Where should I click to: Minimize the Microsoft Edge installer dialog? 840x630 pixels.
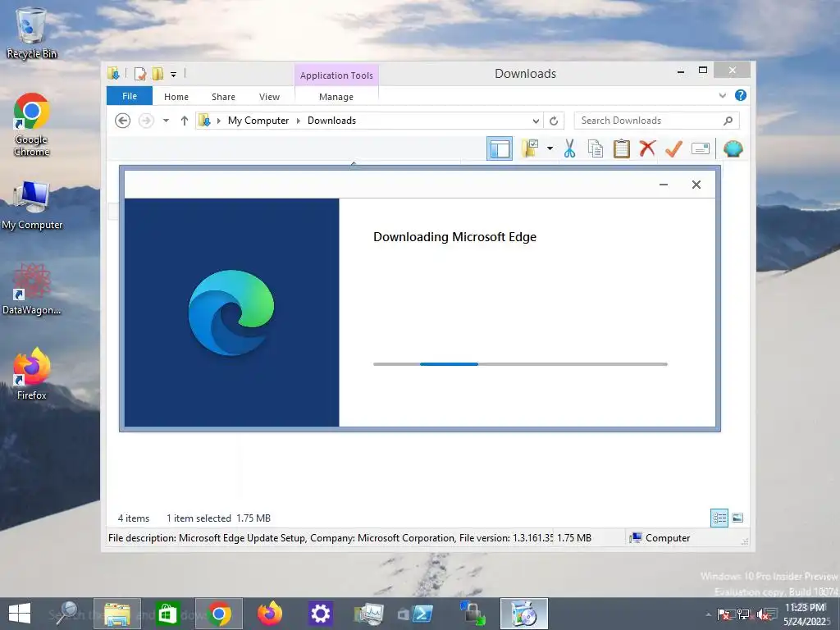[x=663, y=185]
